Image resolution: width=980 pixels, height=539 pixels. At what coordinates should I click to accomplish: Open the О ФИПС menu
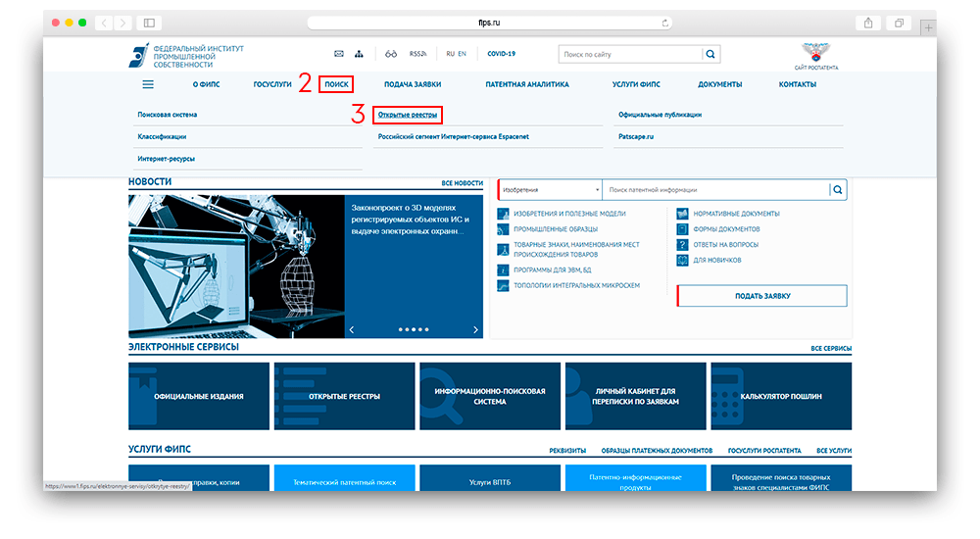coord(206,84)
